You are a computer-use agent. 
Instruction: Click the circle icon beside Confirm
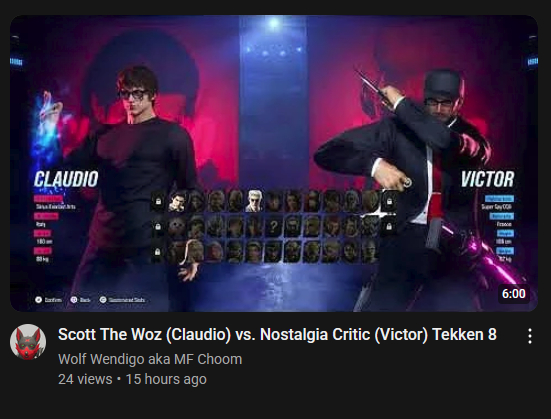tap(38, 300)
